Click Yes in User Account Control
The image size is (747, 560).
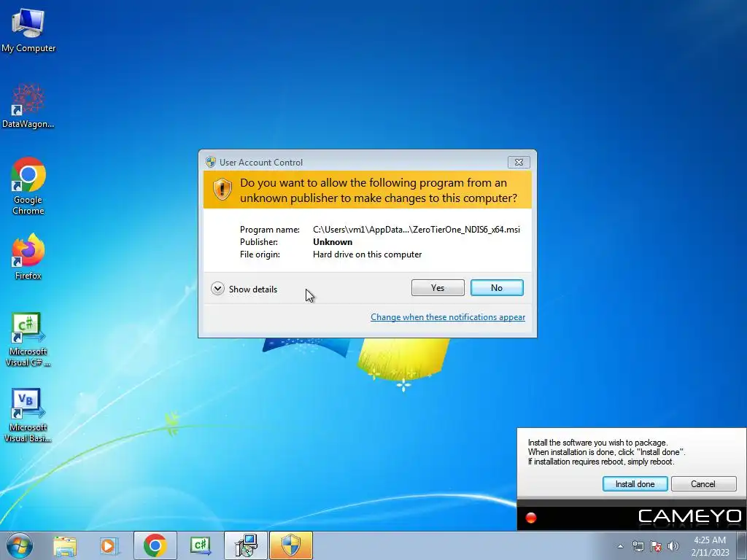[x=438, y=287]
